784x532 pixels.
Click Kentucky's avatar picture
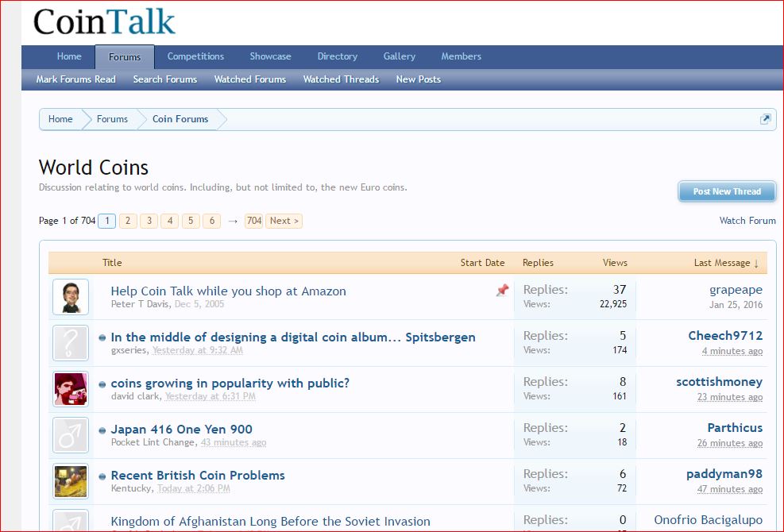point(71,481)
